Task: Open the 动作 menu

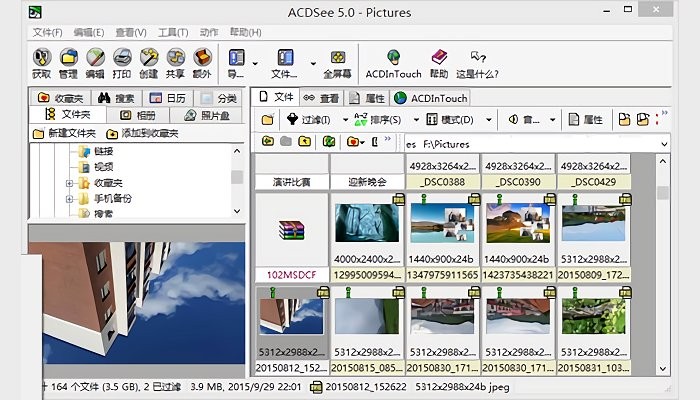Action: [x=208, y=33]
